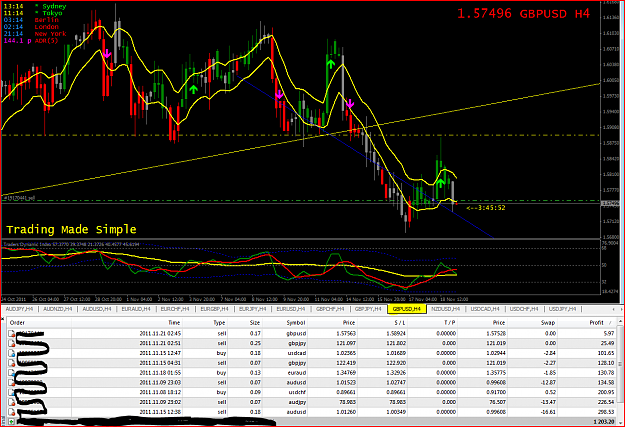Click the order icon of audjpy sell row
625x427 pixels.
(x=12, y=402)
